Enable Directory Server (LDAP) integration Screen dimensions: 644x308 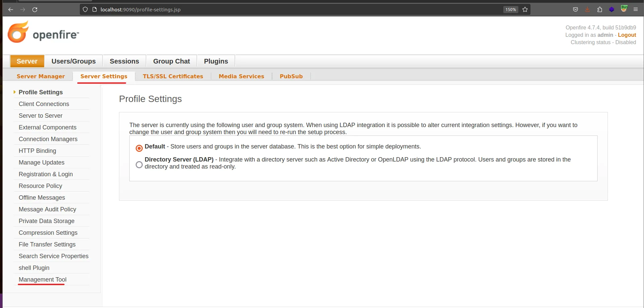coord(139,164)
